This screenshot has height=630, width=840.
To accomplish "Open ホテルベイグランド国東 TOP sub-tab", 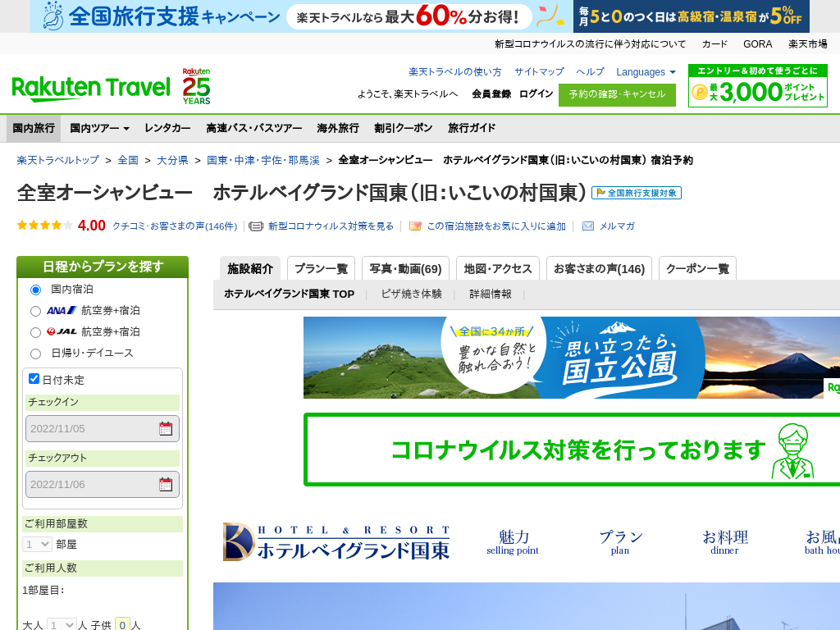I will coord(290,294).
